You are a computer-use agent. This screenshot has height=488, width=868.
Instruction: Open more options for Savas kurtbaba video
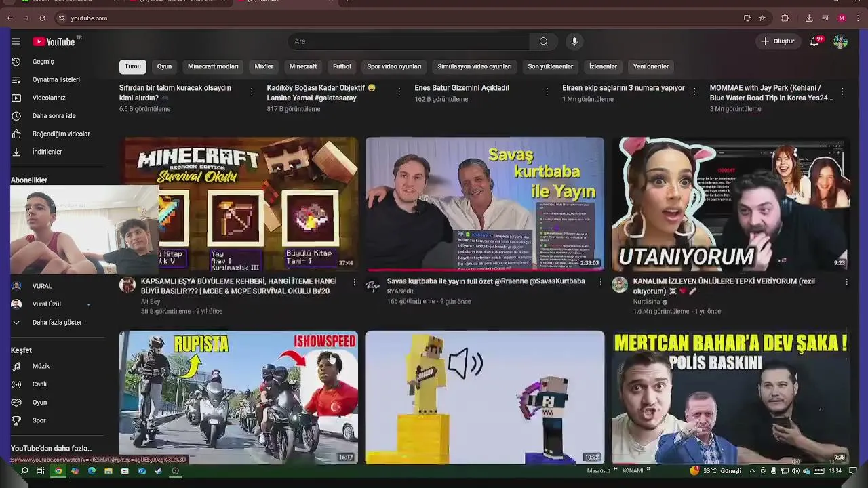click(x=600, y=282)
